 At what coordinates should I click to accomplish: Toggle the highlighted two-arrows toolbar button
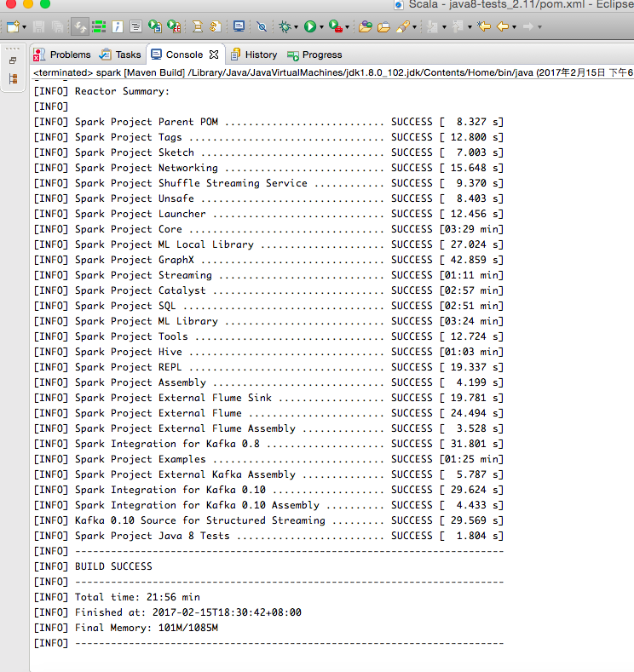pyautogui.click(x=80, y=27)
